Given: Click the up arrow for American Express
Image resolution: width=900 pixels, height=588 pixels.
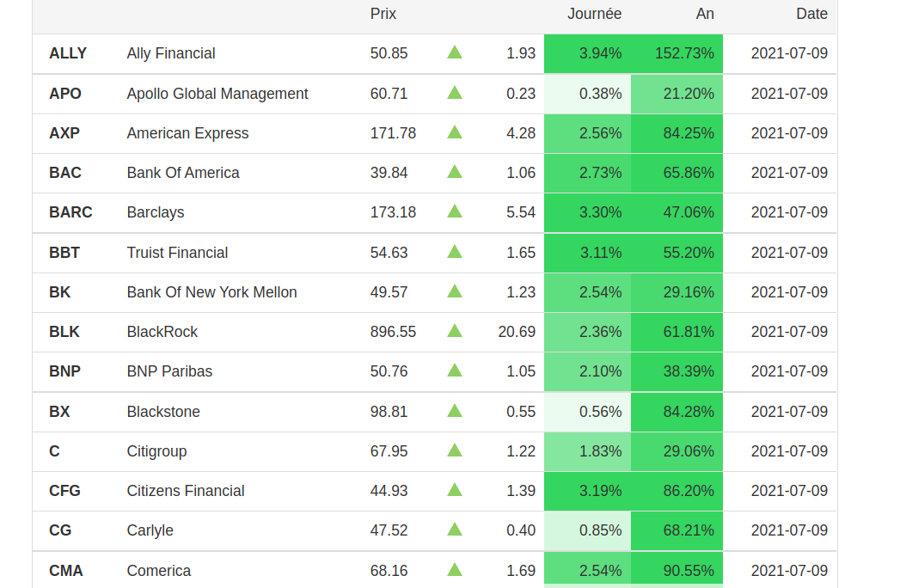Looking at the screenshot, I should click(x=455, y=132).
